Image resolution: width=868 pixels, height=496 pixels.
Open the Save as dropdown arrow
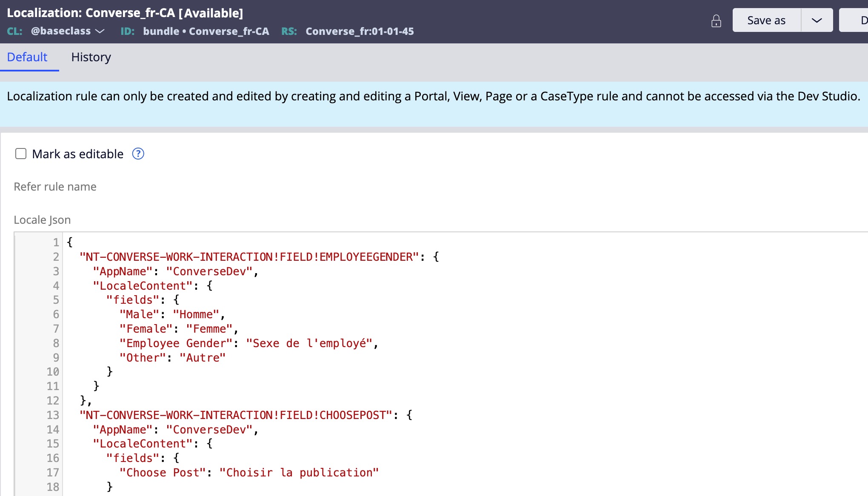817,20
